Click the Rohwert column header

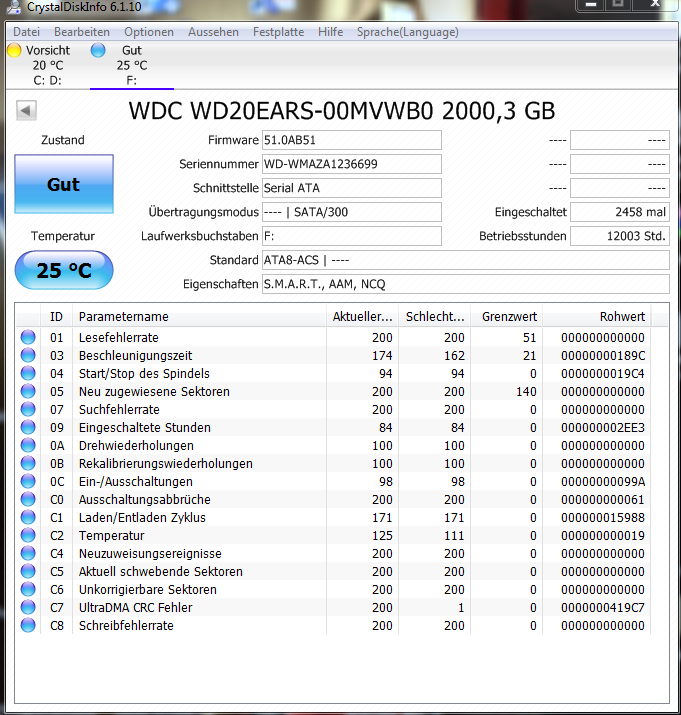click(x=597, y=316)
